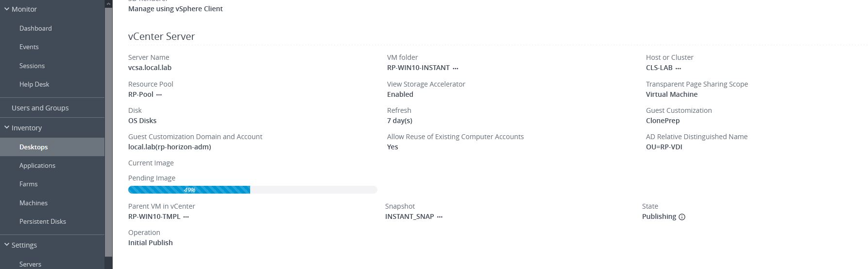Click the ellipsis beside CLS-LAB cluster
The height and width of the screenshot is (269, 868).
678,68
